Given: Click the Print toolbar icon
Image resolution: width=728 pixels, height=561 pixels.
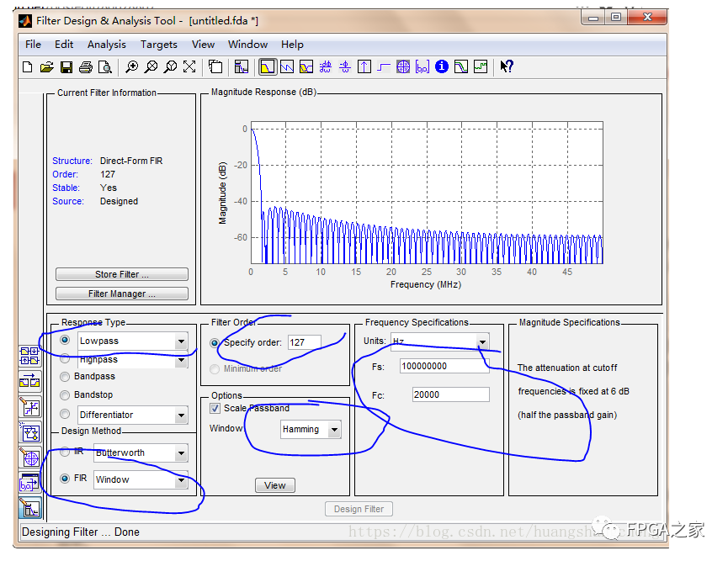Looking at the screenshot, I should [x=85, y=67].
